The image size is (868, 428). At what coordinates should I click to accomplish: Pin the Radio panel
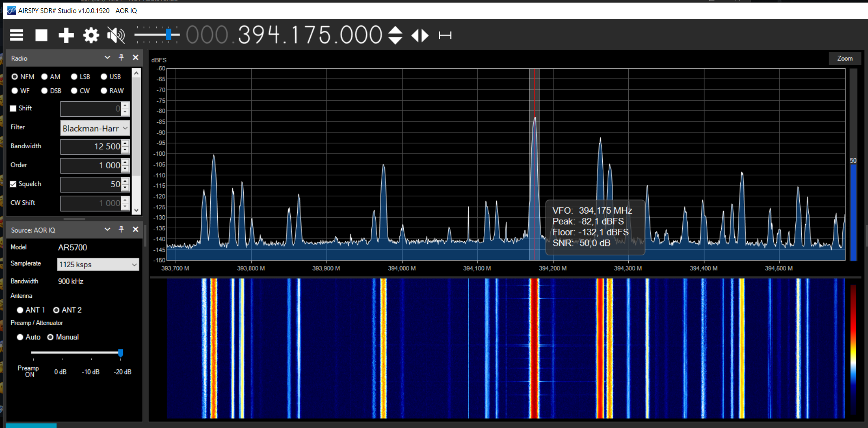coord(121,57)
